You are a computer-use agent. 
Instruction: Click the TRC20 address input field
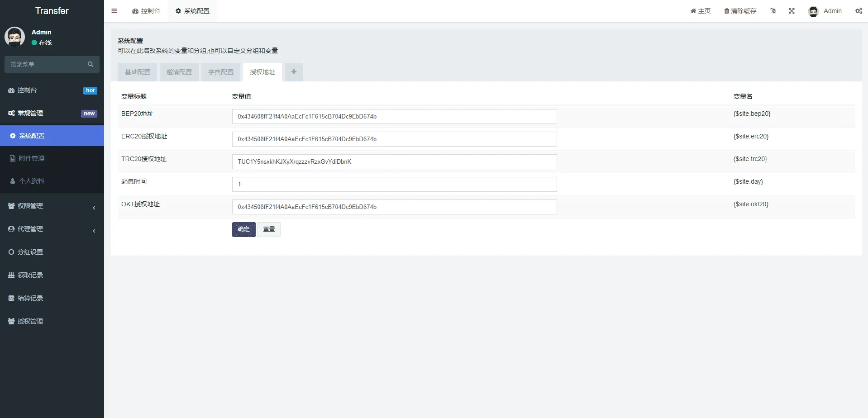click(x=394, y=161)
